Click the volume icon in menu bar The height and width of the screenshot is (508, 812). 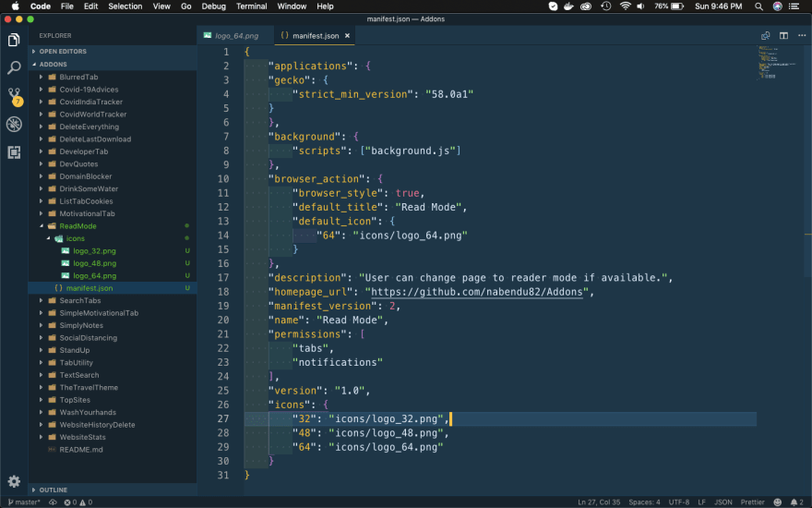[x=641, y=6]
